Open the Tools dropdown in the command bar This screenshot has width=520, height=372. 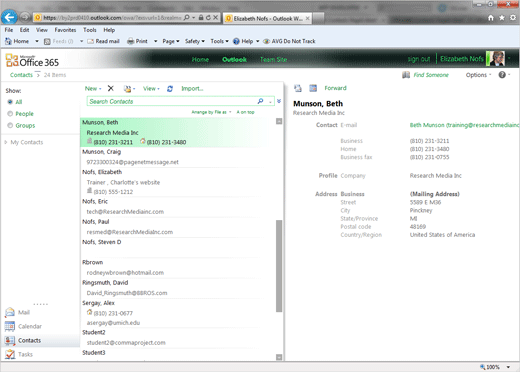coord(219,41)
